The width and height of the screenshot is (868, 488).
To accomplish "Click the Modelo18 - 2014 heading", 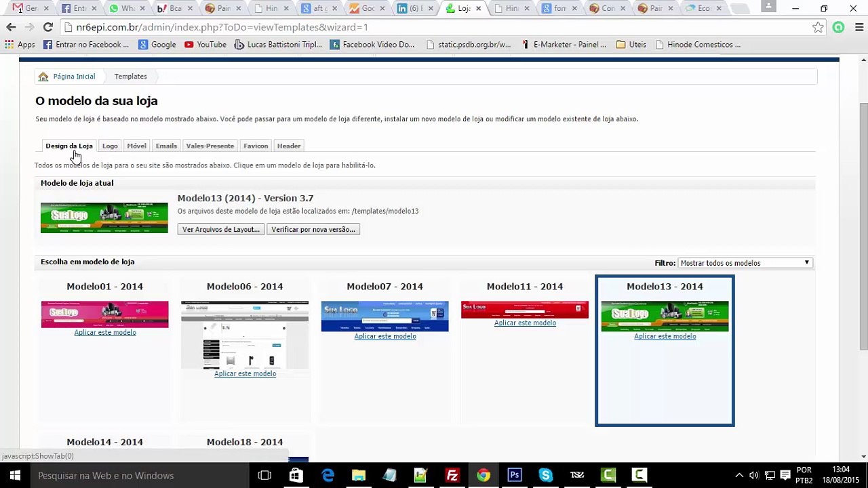I will (245, 442).
